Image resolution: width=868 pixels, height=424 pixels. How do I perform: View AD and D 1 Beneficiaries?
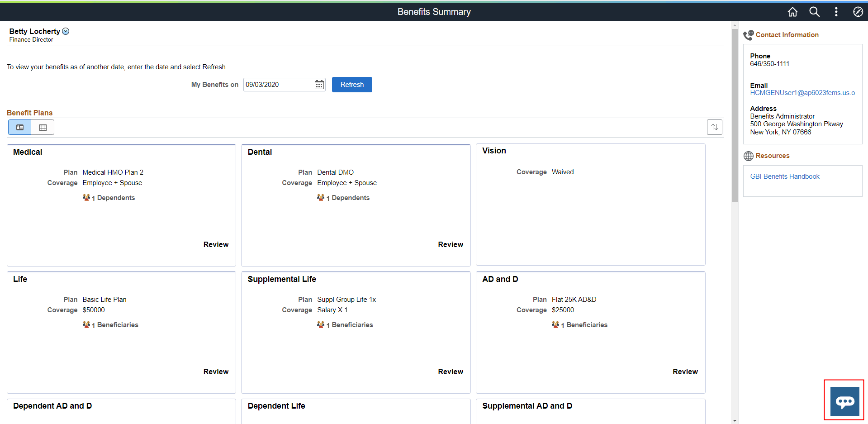(x=584, y=325)
